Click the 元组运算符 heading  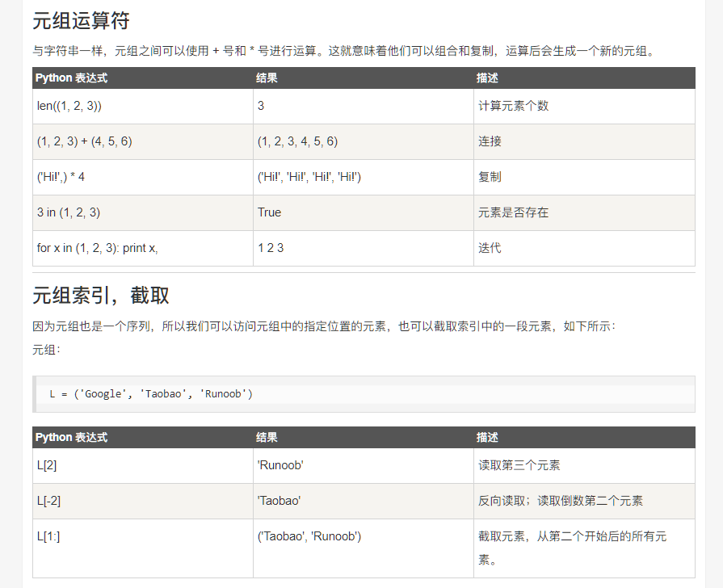pos(81,20)
